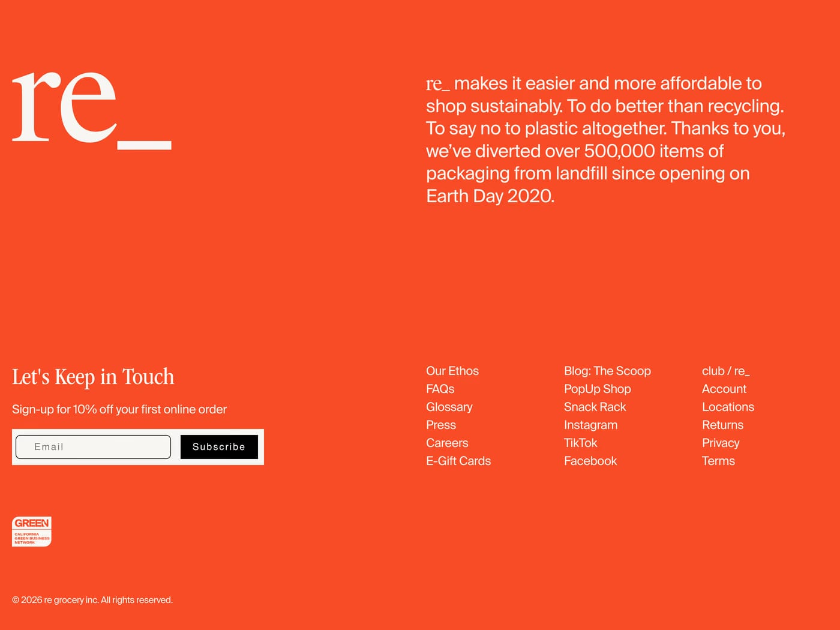Open the TikTok link
This screenshot has width=840, height=630.
pyautogui.click(x=581, y=443)
